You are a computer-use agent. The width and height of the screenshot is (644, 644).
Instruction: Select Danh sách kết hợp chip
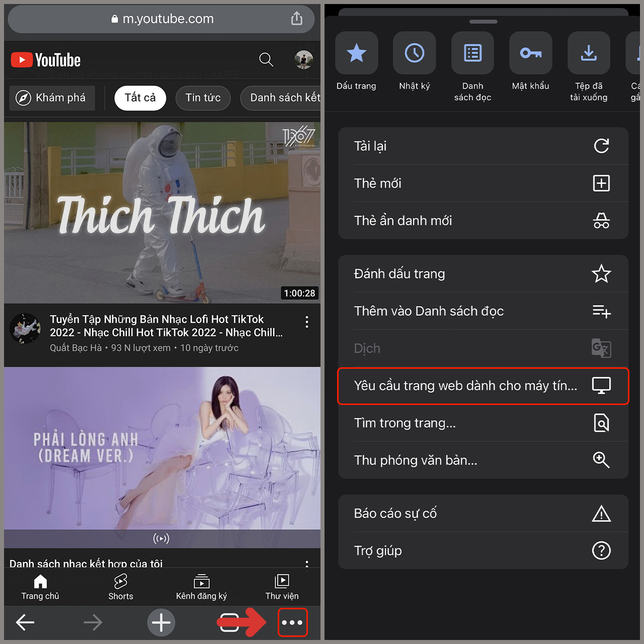(281, 98)
